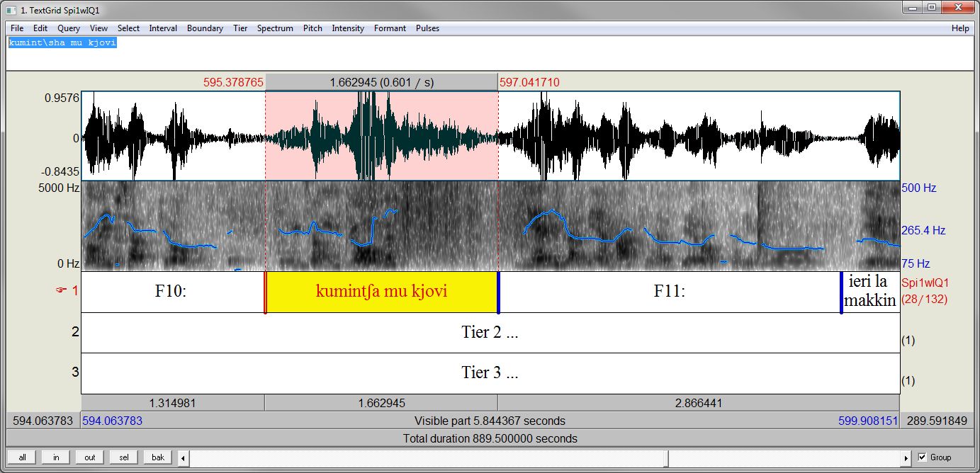Click the 'bak' zoom back button
The height and width of the screenshot is (473, 980).
157,457
